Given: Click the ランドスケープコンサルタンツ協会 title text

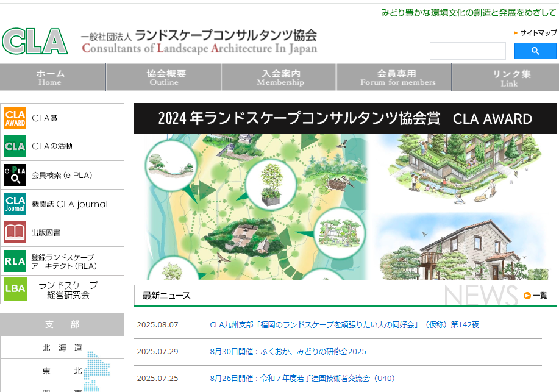Looking at the screenshot, I should (226, 36).
